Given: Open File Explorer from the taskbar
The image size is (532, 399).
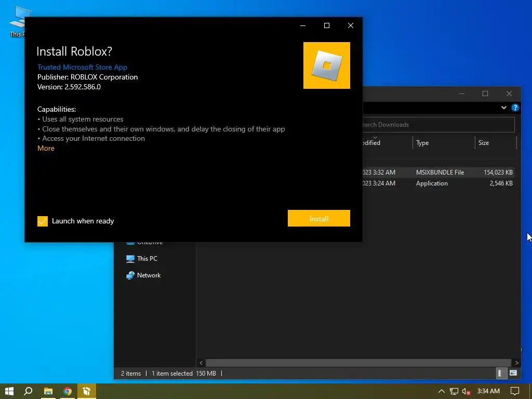Looking at the screenshot, I should point(48,391).
